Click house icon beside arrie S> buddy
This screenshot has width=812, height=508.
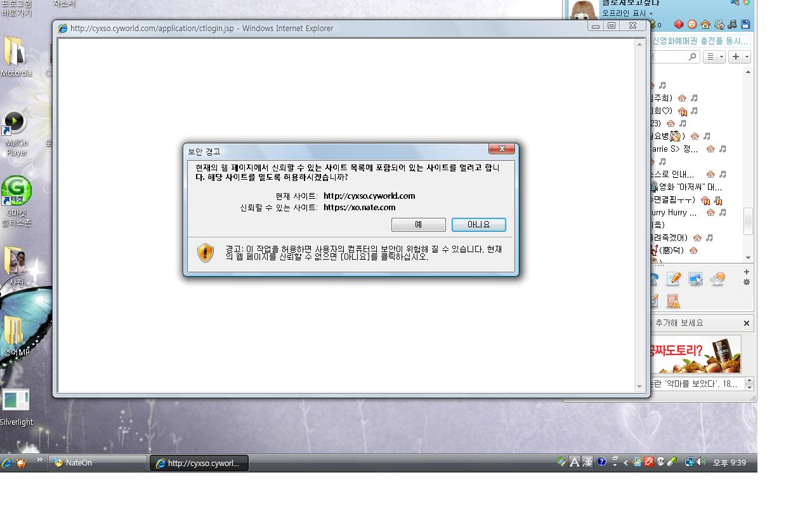tap(710, 149)
